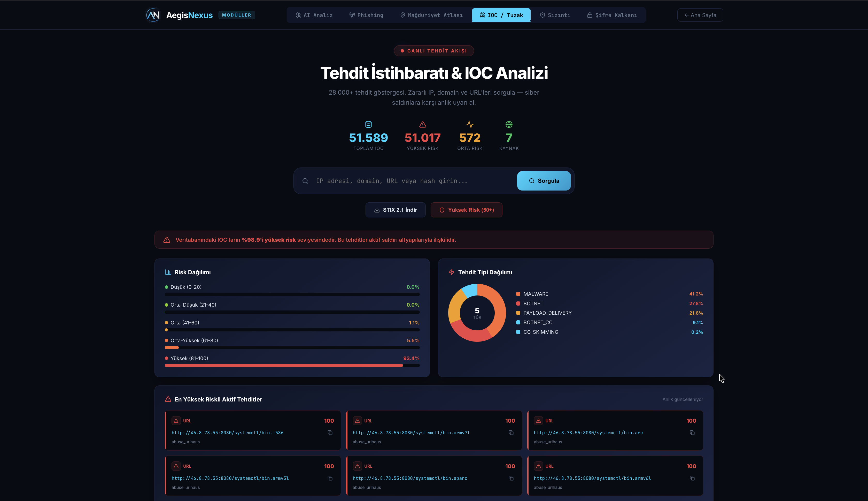Viewport: 868px width, 501px height.
Task: Return via the Ana Sayfa button
Action: 700,15
